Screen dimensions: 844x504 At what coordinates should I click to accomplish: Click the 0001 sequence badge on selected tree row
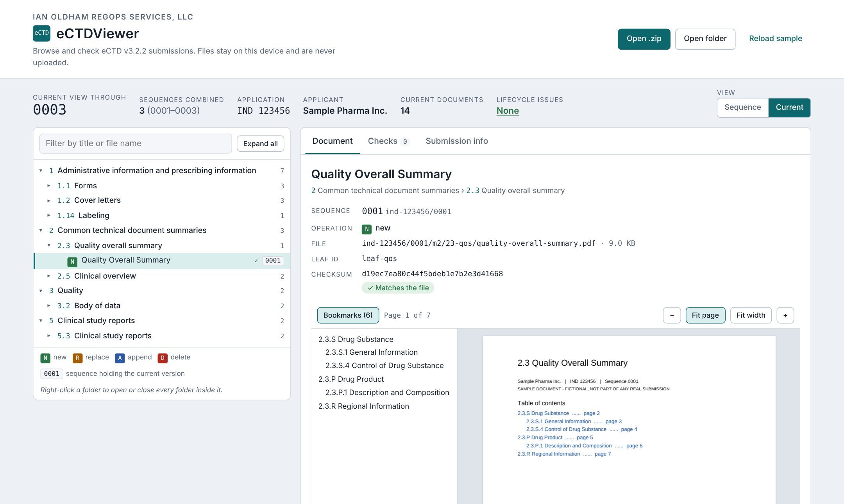[x=273, y=261]
